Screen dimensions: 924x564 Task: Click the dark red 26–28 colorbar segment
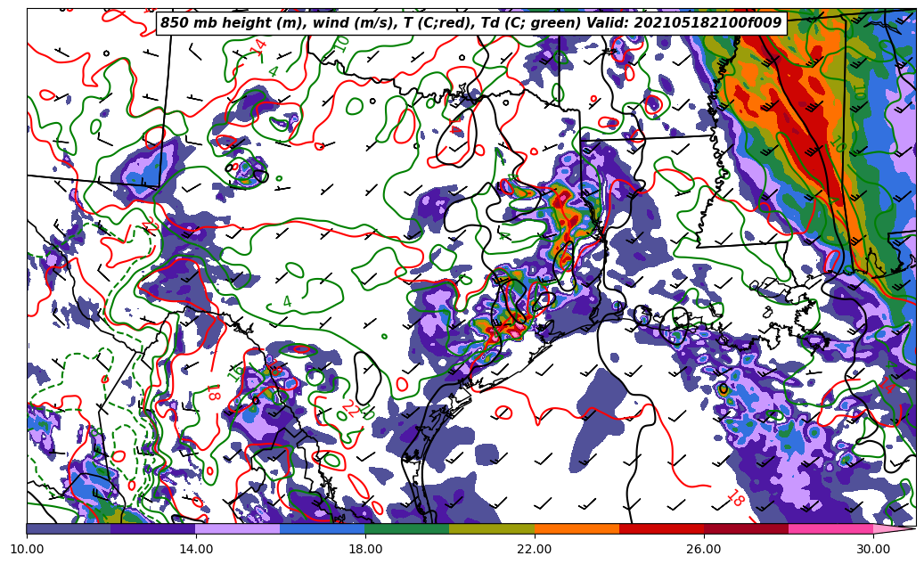(746, 528)
